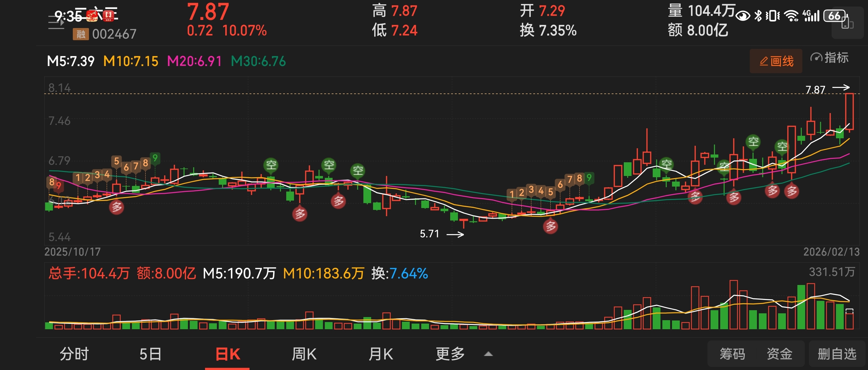
Task: Open the 更多 more chart options
Action: (450, 354)
